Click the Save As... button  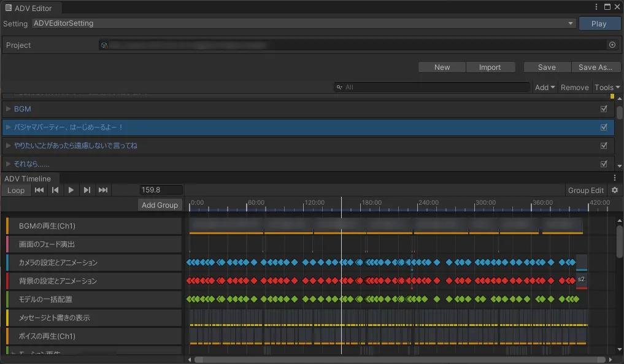point(595,67)
